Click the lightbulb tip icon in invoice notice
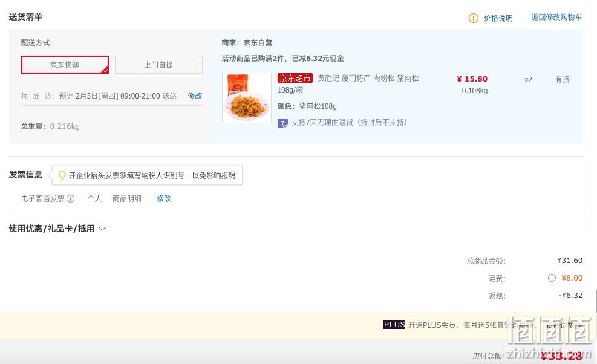 (x=62, y=175)
